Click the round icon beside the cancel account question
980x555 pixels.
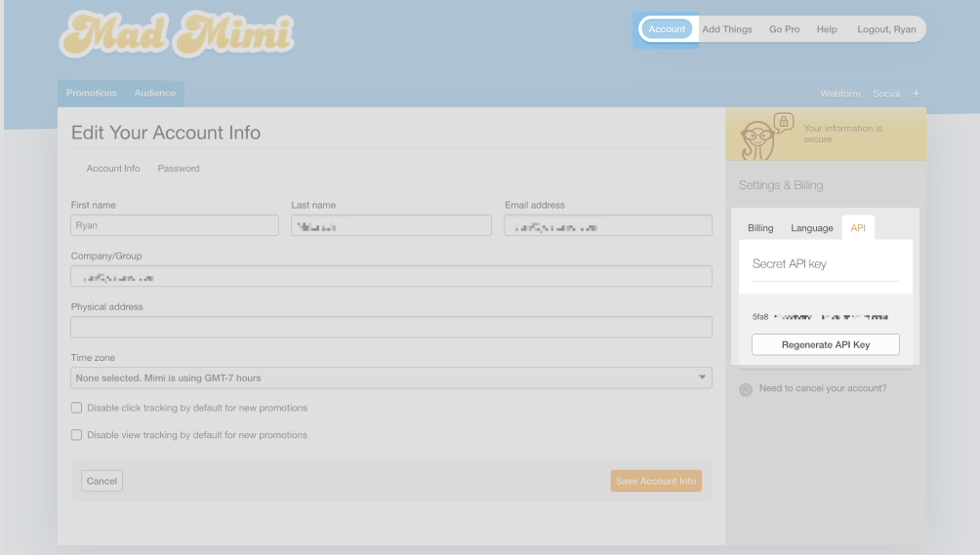[x=746, y=389]
